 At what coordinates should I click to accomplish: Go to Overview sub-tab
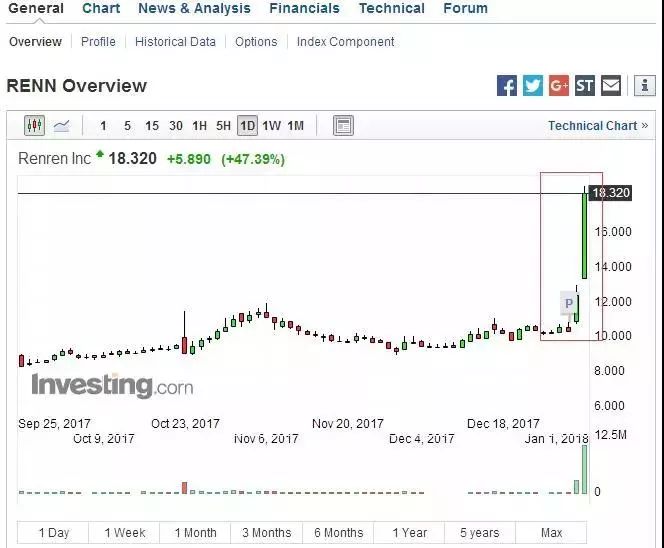36,42
